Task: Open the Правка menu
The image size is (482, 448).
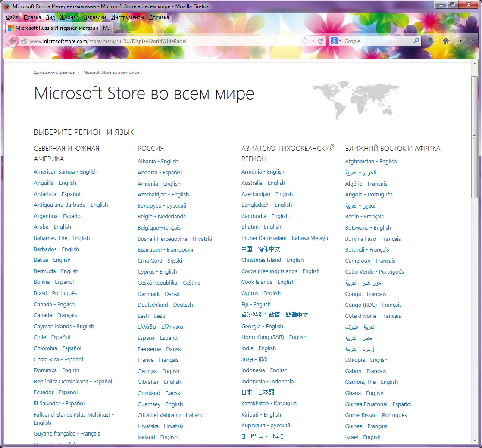Action: click(x=32, y=17)
